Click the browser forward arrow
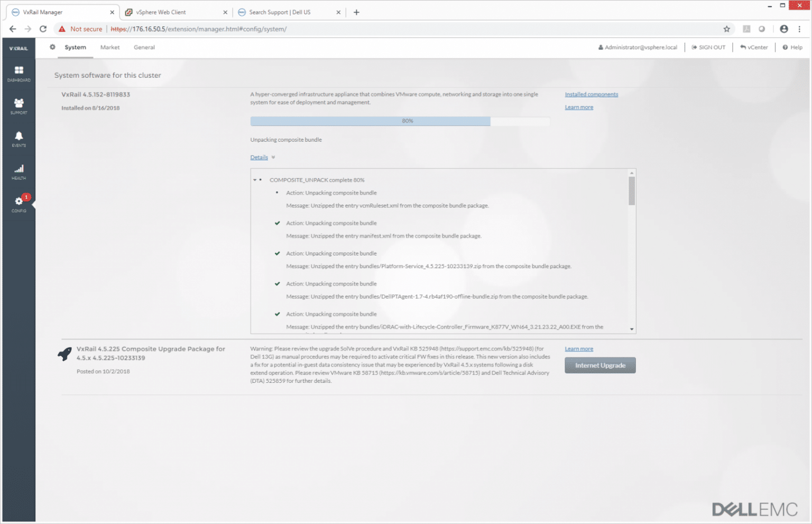 pos(28,29)
